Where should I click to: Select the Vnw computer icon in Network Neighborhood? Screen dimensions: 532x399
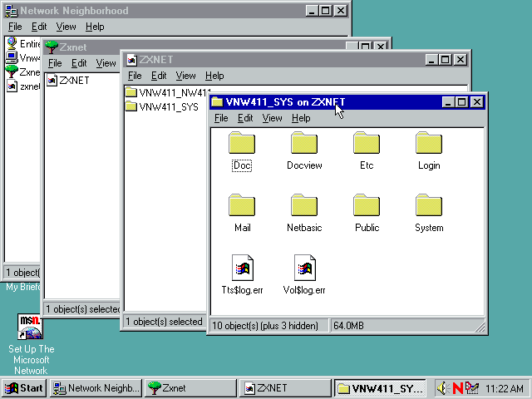click(12, 57)
